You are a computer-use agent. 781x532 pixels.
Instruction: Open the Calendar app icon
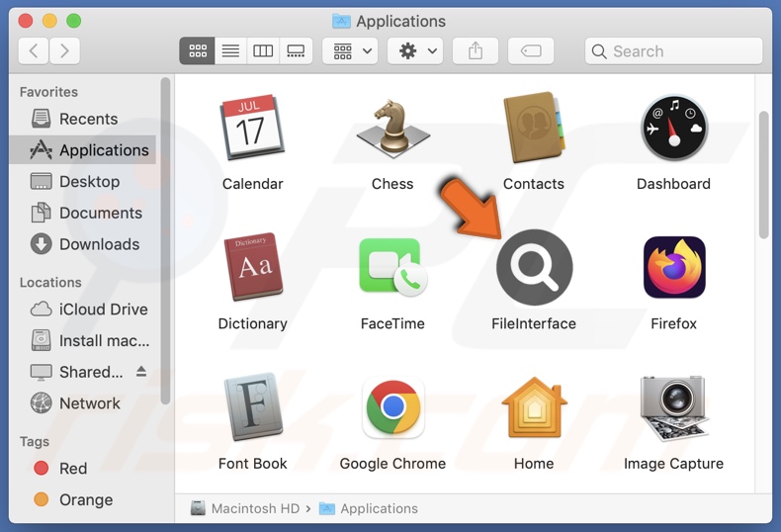252,127
